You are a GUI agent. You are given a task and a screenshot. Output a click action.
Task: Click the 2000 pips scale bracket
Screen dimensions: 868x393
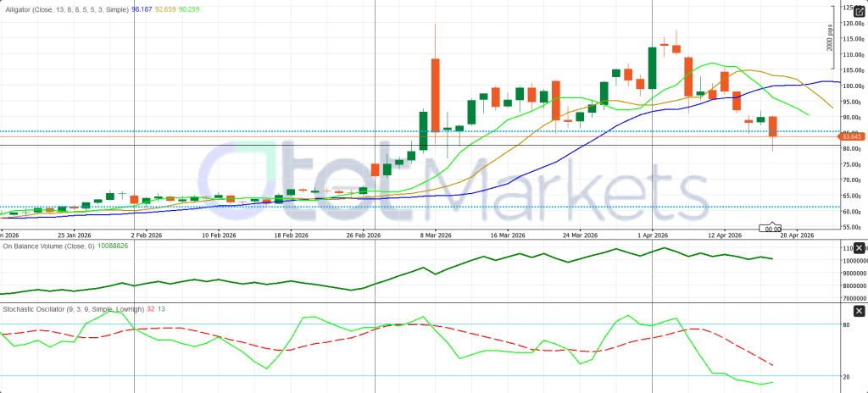point(831,38)
